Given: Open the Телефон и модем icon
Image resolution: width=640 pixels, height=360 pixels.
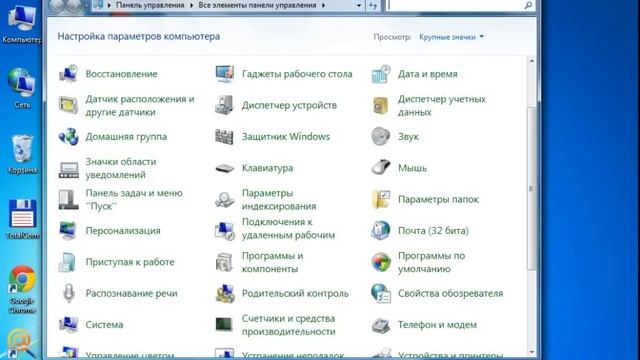Looking at the screenshot, I should click(381, 325).
